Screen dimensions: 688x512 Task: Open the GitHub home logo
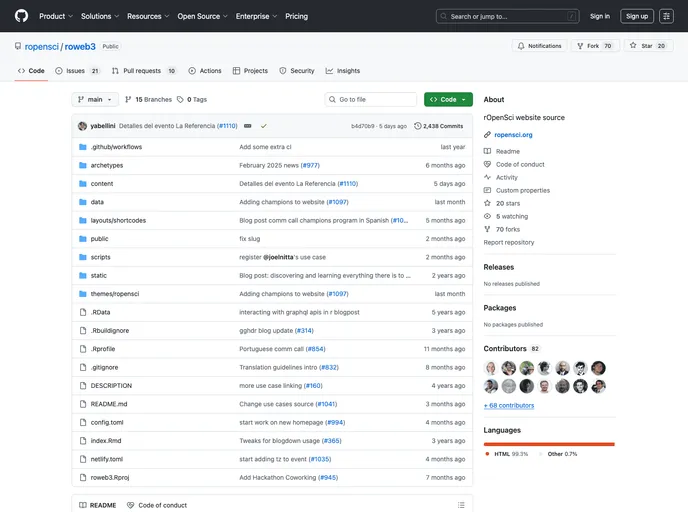21,16
